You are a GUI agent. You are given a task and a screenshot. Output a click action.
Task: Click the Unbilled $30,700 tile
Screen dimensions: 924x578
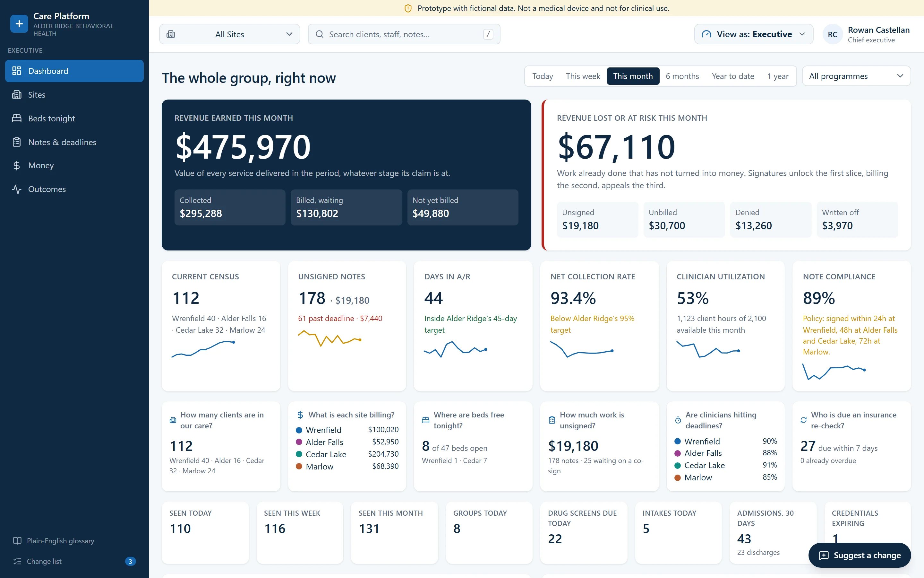(684, 219)
